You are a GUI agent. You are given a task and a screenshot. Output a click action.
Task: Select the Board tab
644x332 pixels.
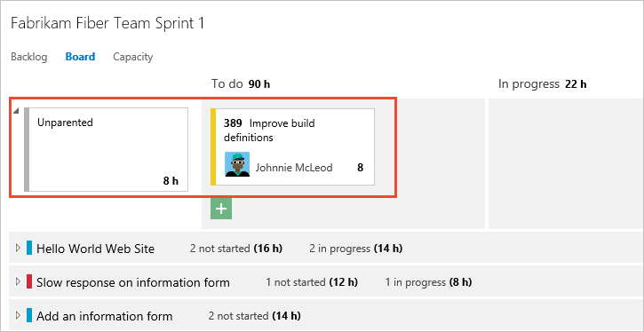click(x=80, y=57)
